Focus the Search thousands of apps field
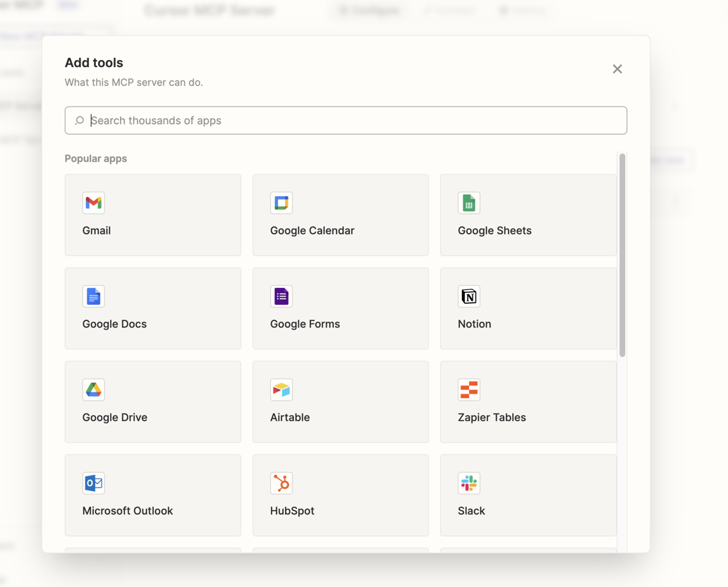Viewport: 728px width, 587px height. 353,121
